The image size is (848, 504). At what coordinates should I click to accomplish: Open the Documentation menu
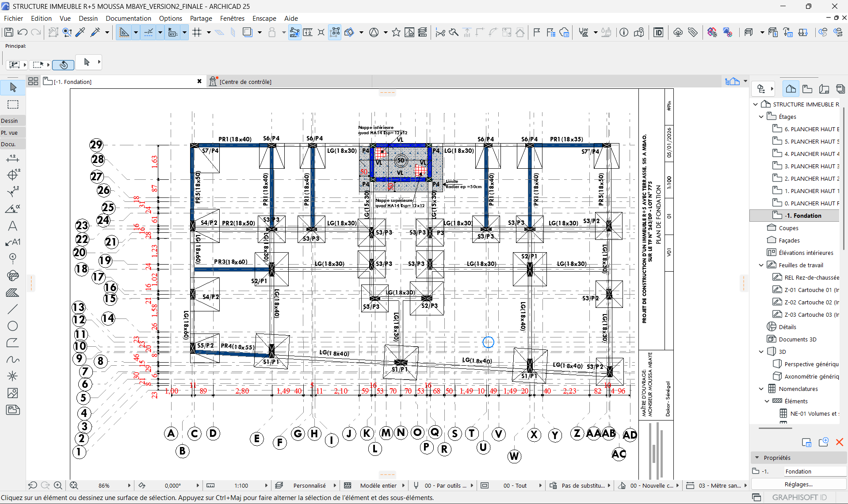tap(128, 18)
